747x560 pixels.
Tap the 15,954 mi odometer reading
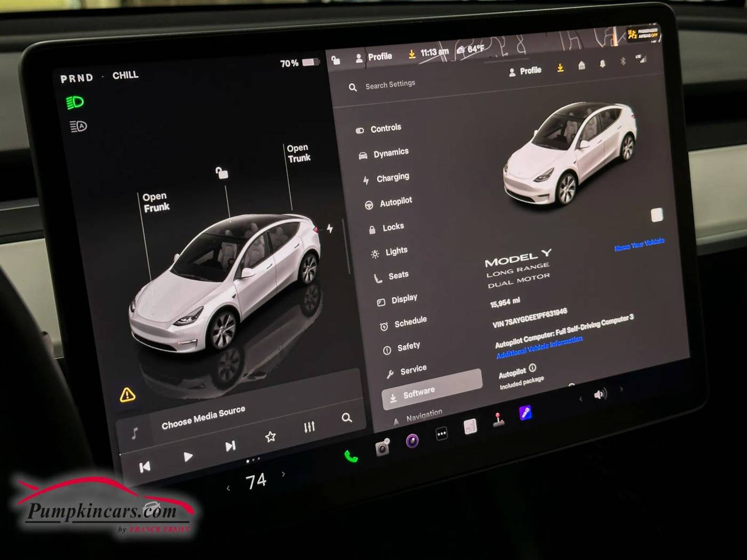[x=505, y=303]
